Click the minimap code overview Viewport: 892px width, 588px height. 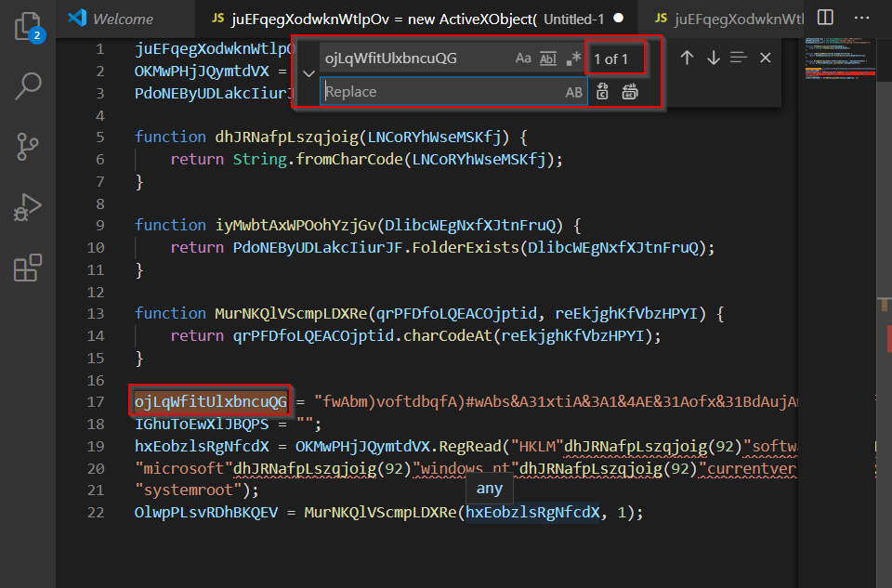pyautogui.click(x=840, y=59)
